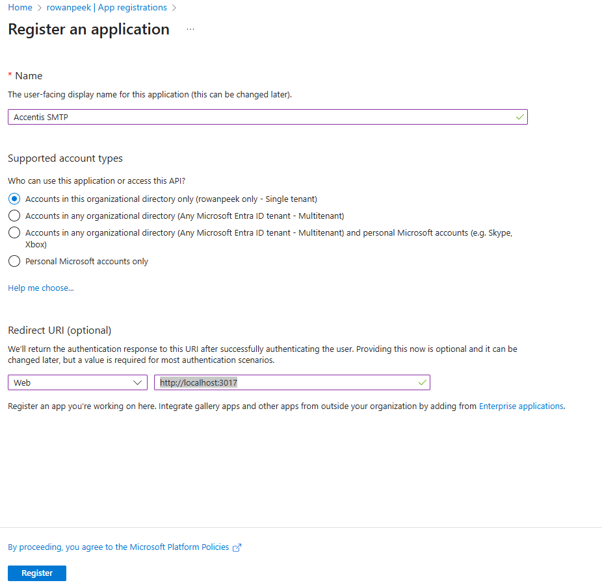Select Personal Microsoft accounts only option
602x585 pixels.
tap(14, 261)
